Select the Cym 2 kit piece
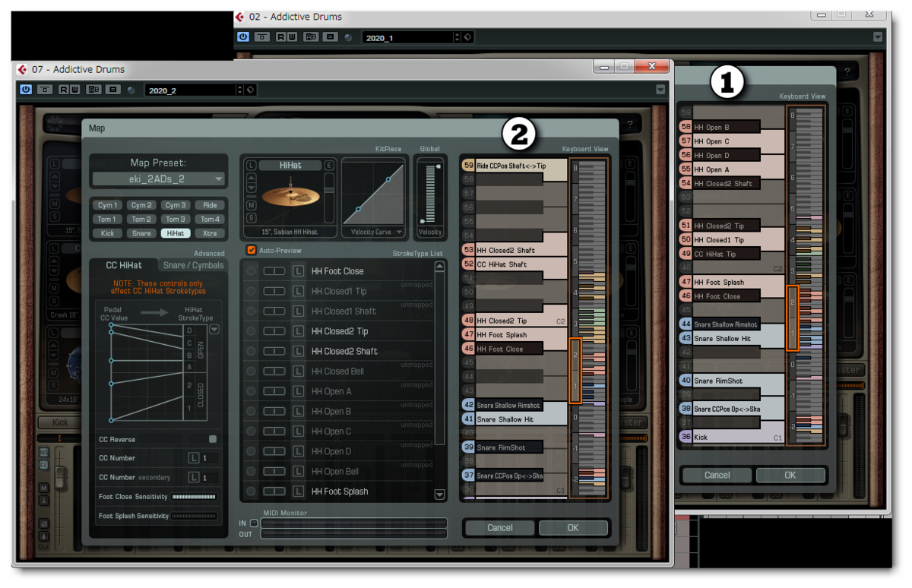The height and width of the screenshot is (588, 912). coord(141,205)
